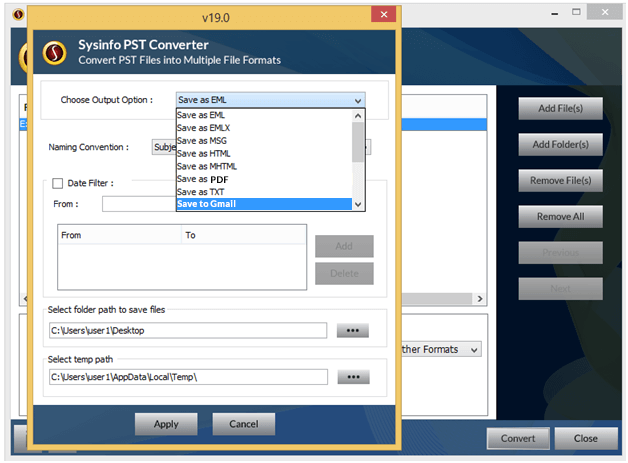The width and height of the screenshot is (628, 463).
Task: Click Remove All in the main window
Action: (560, 217)
